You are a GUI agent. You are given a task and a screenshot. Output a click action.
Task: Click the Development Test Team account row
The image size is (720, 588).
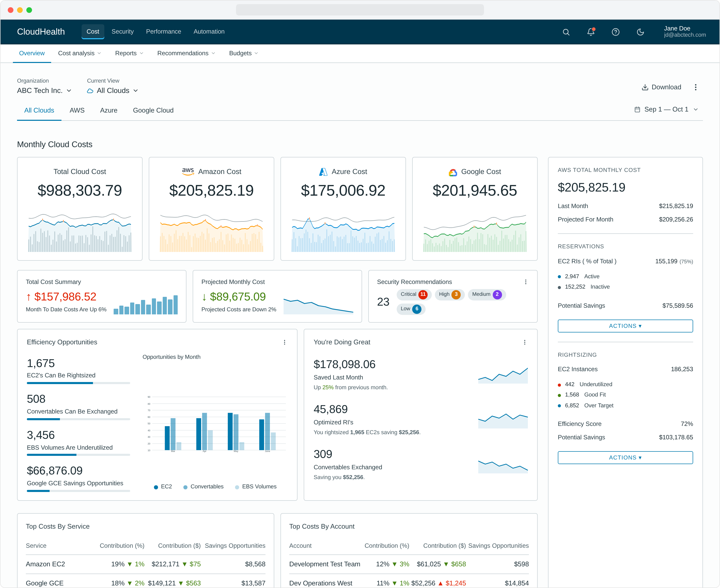tap(409, 564)
